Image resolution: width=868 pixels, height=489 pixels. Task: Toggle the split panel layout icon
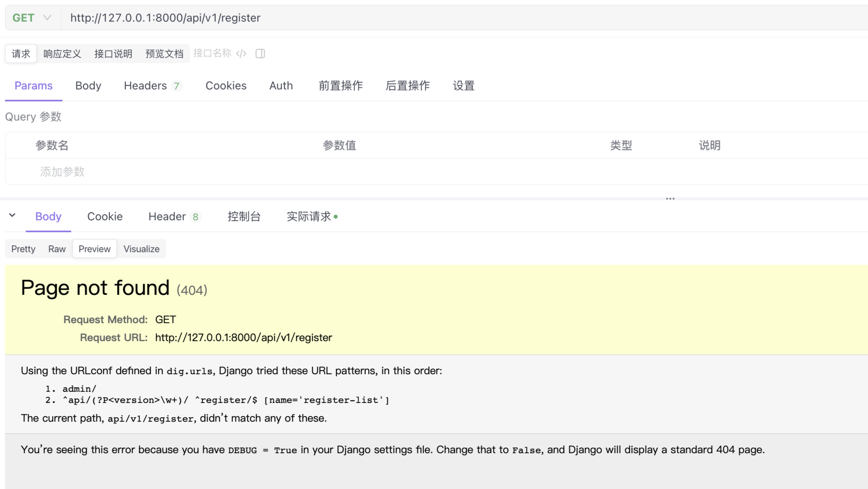pos(260,53)
